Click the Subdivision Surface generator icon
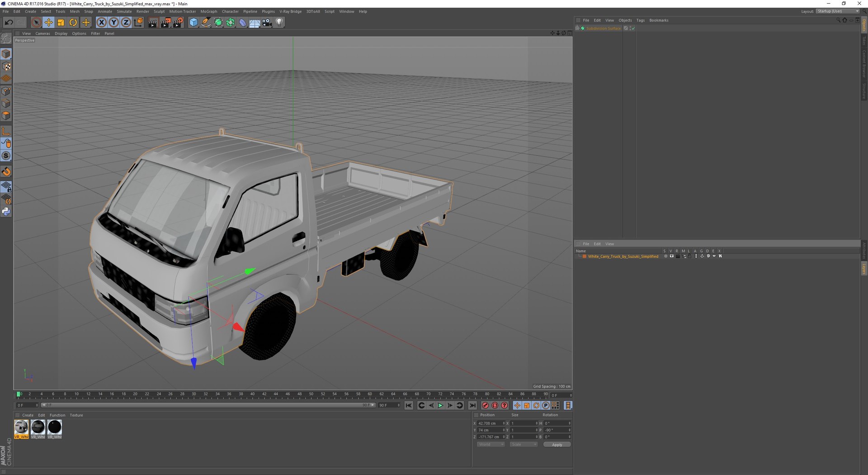This screenshot has width=868, height=475. [218, 22]
